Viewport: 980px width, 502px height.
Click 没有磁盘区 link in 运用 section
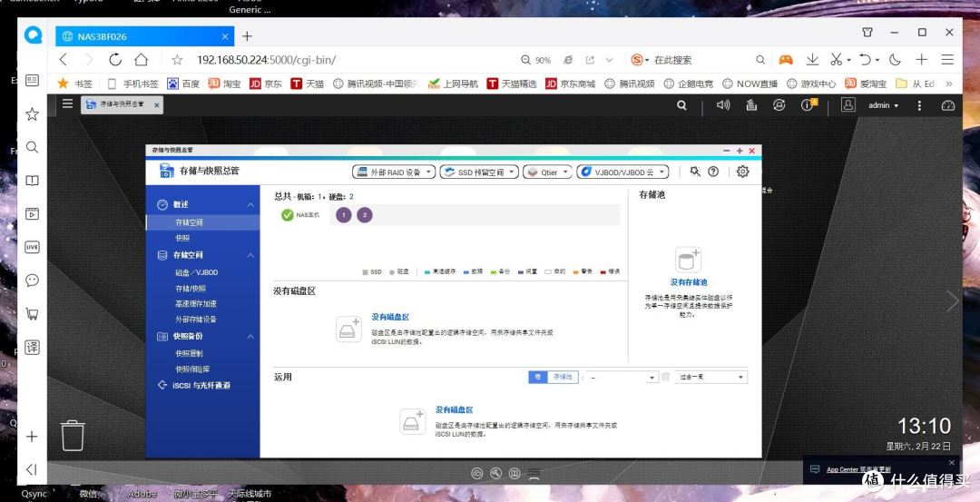[455, 409]
